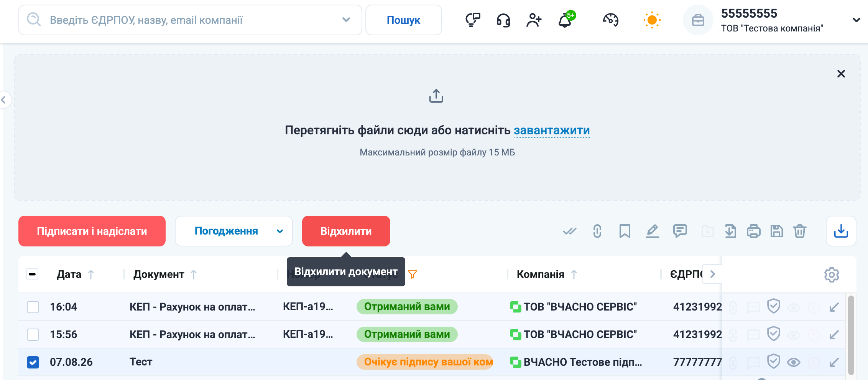Open headset support icon
The height and width of the screenshot is (380, 868).
(x=503, y=20)
